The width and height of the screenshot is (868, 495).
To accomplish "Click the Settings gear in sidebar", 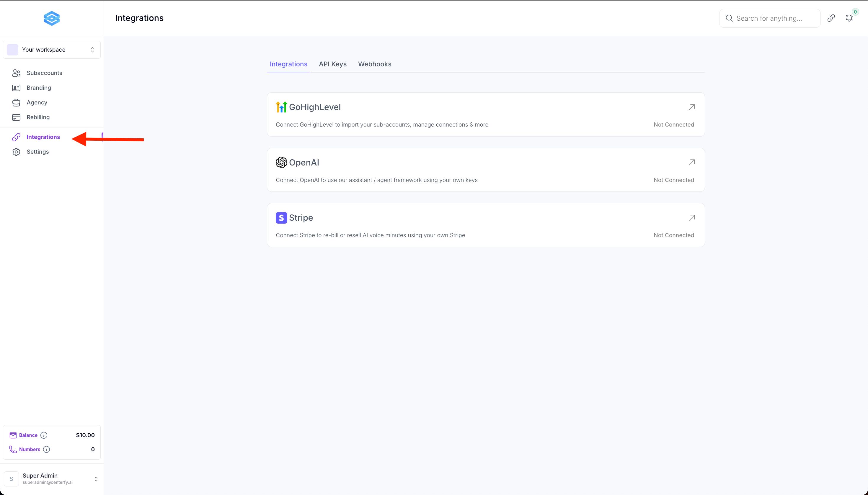I will tap(16, 152).
